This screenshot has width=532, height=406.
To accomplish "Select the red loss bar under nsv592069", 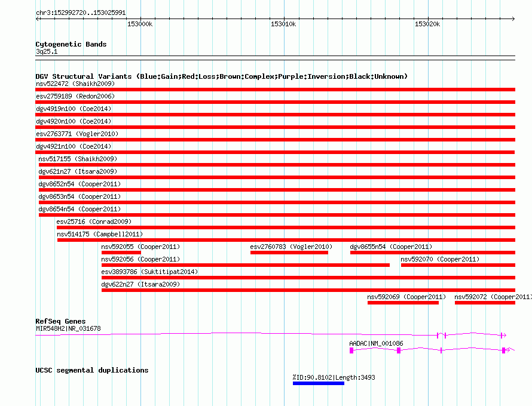I will (x=403, y=303).
